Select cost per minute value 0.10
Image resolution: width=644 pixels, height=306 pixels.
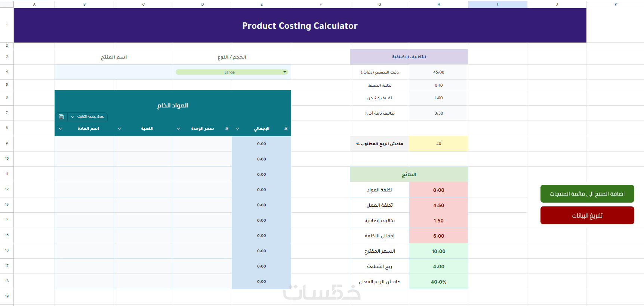click(438, 85)
